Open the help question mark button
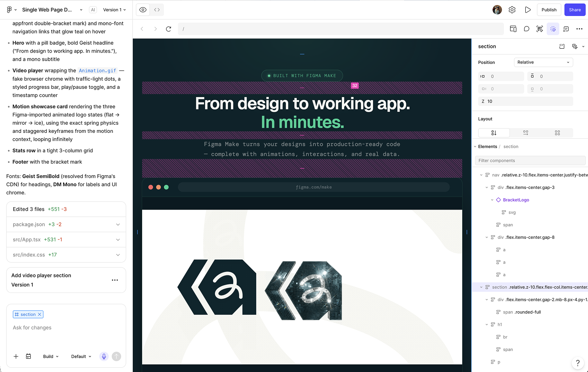This screenshot has height=372, width=588. 578,363
